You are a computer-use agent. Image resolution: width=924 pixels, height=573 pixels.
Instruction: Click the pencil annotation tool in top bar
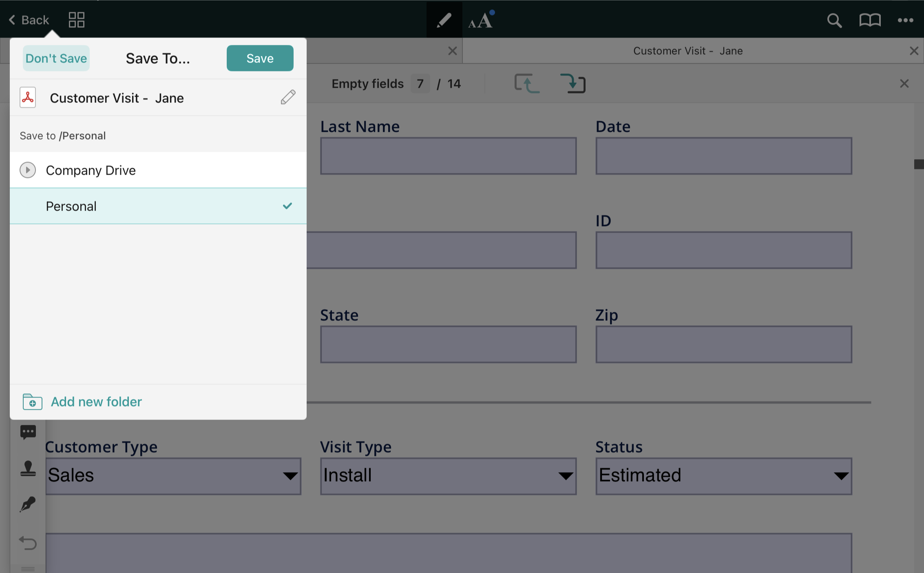click(444, 20)
